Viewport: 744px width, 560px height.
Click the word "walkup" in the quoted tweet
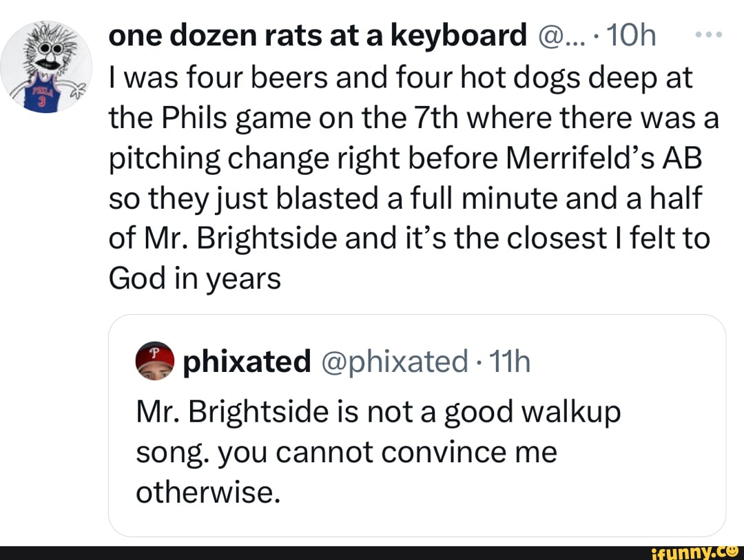(x=570, y=412)
